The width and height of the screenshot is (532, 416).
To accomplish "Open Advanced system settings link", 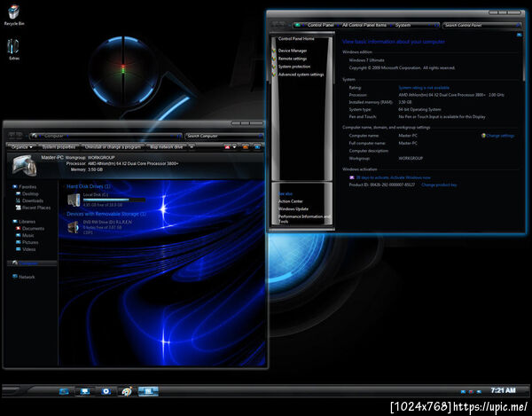I will [301, 75].
